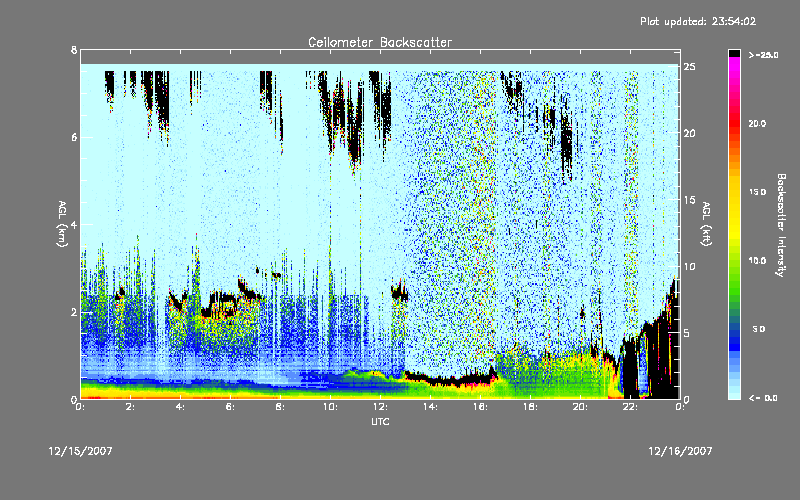Select the "12/16/2007" end date label

(x=680, y=451)
